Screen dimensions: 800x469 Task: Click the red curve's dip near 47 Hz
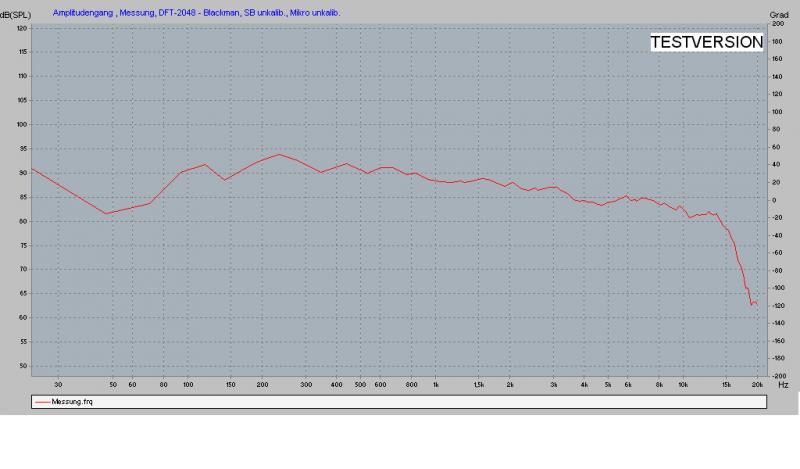[106, 214]
